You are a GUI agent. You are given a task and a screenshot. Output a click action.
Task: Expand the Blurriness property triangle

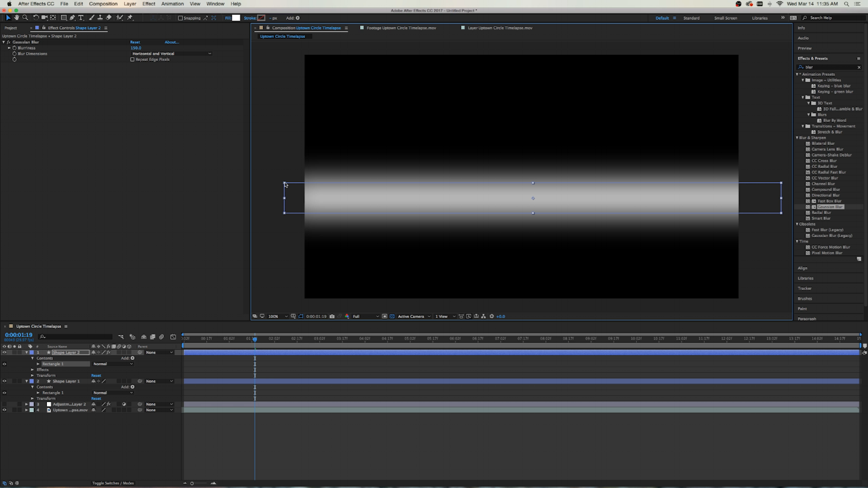[9, 48]
